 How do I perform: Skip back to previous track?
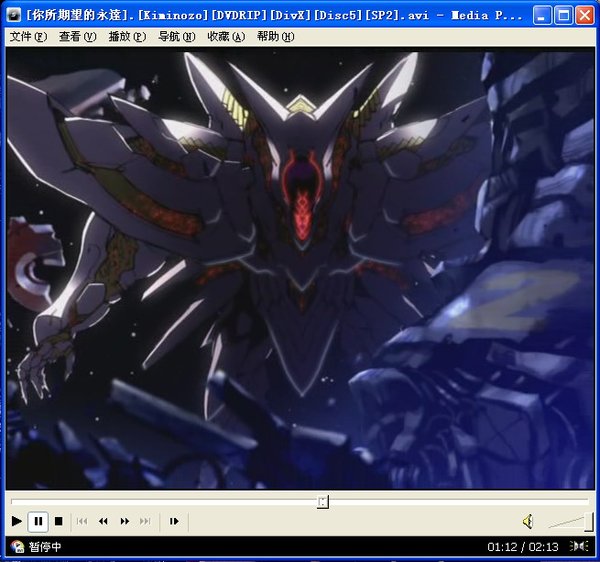pos(83,521)
